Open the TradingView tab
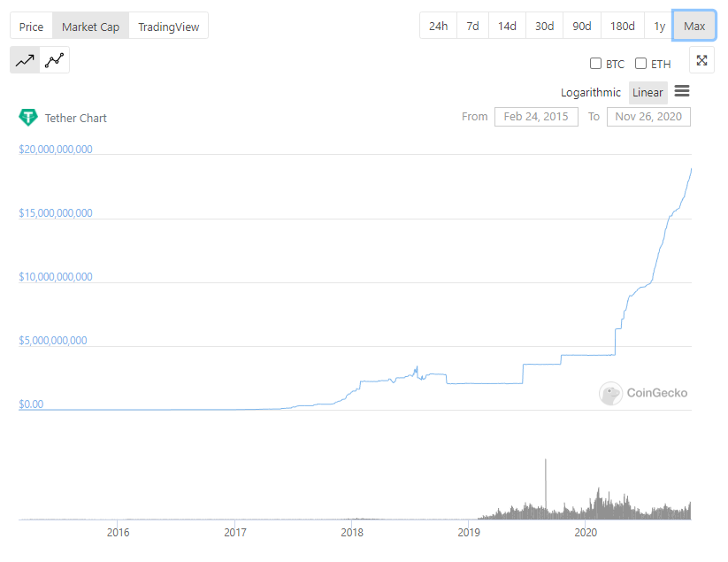The height and width of the screenshot is (562, 728). 168,26
